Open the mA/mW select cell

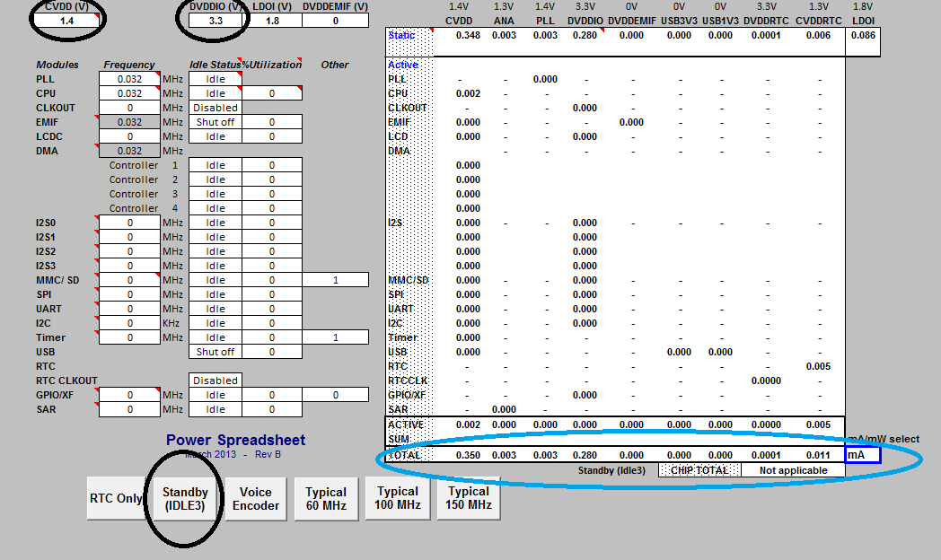point(862,454)
